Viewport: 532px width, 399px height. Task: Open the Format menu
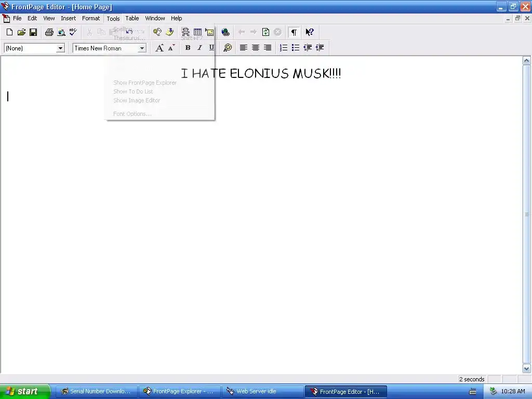91,18
